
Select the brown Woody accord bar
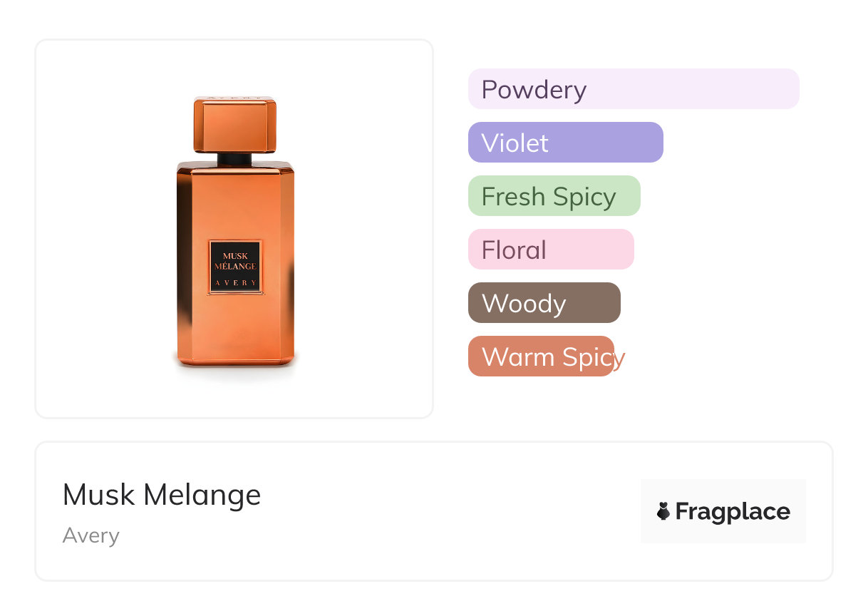[544, 303]
